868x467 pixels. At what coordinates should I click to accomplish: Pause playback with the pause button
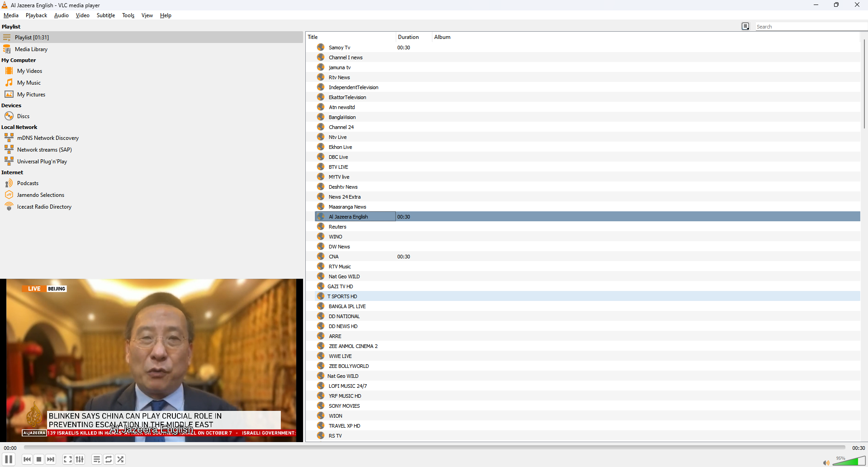click(x=9, y=459)
